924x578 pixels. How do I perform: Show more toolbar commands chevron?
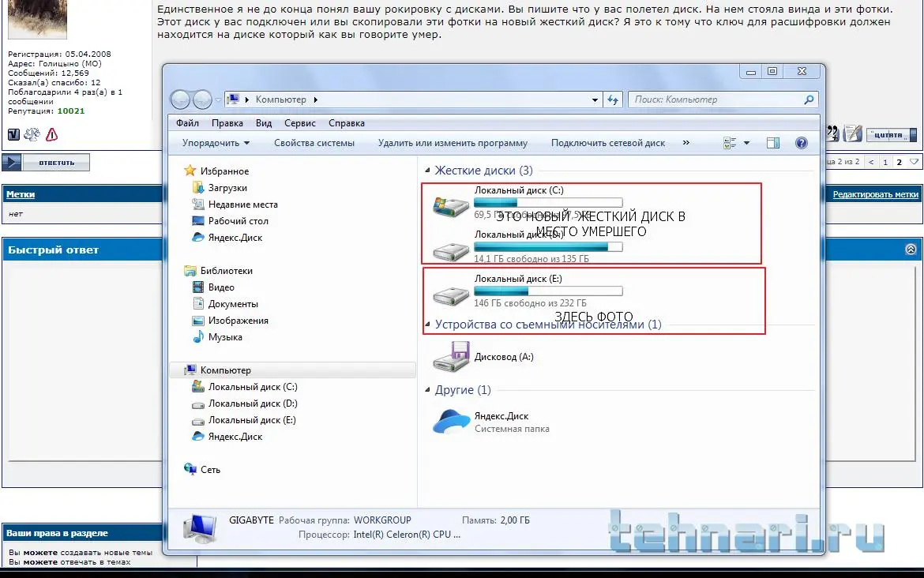click(x=686, y=143)
